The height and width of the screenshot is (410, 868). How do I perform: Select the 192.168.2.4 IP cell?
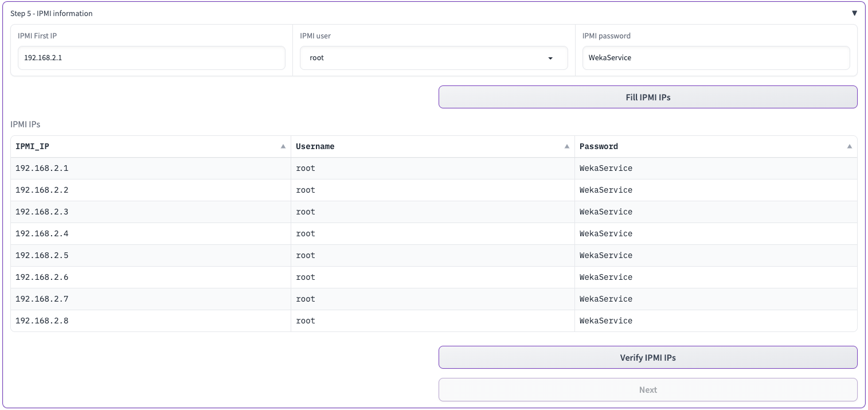coord(42,234)
